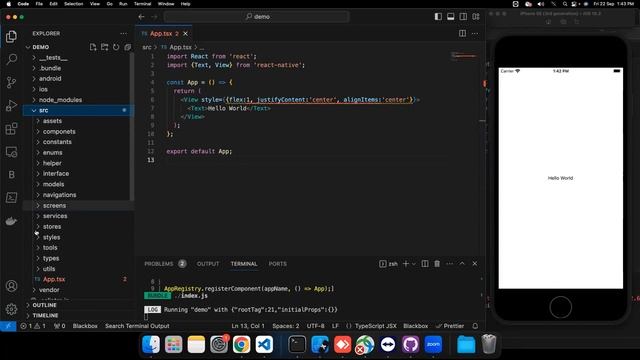Open Chrome from the Dock

pyautogui.click(x=241, y=345)
